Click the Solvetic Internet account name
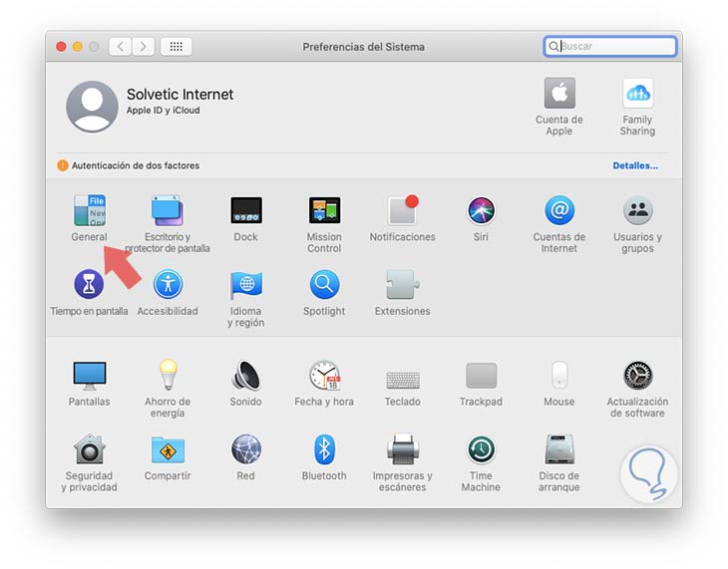The height and width of the screenshot is (569, 728). (x=180, y=95)
